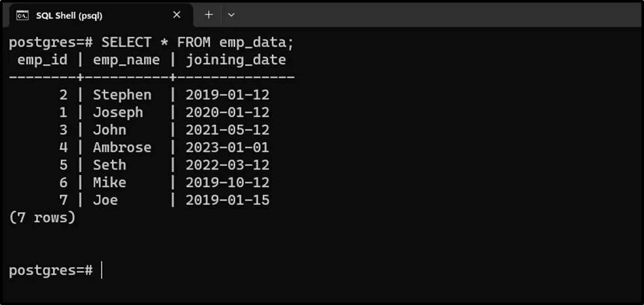This screenshot has height=305, width=644.
Task: Click the (7 rows) result count text
Action: 43,217
